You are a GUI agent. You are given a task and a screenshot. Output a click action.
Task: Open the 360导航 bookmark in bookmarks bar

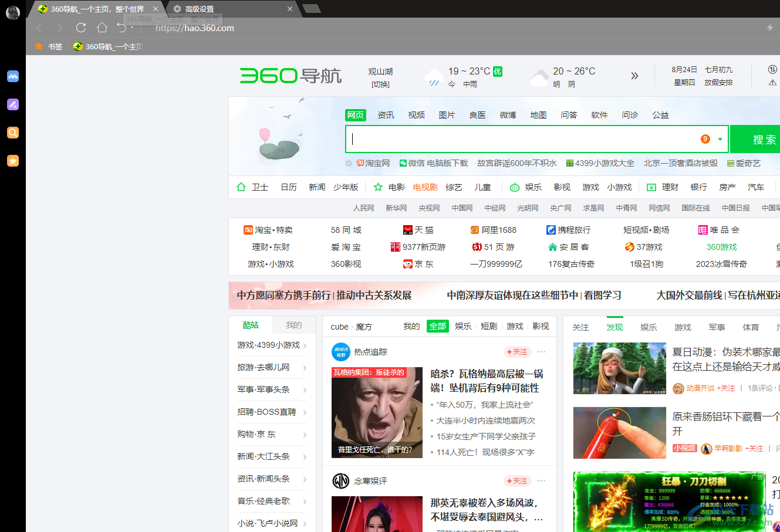coord(108,46)
